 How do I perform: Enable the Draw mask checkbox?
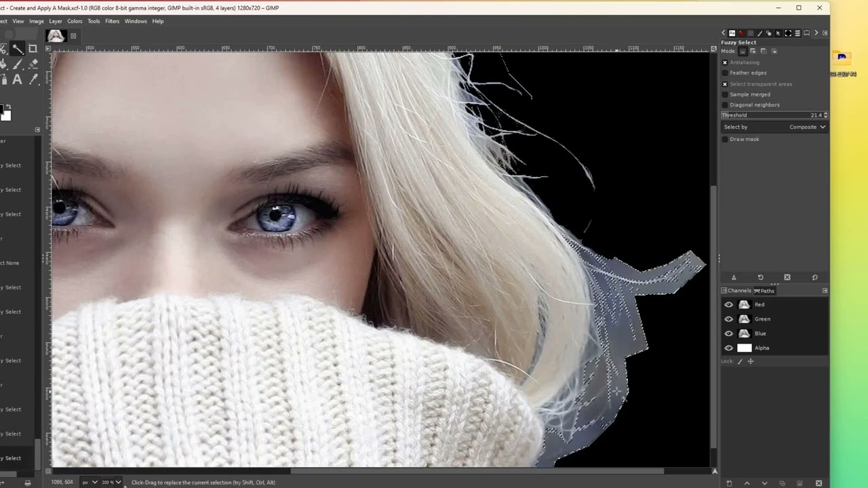tap(725, 140)
